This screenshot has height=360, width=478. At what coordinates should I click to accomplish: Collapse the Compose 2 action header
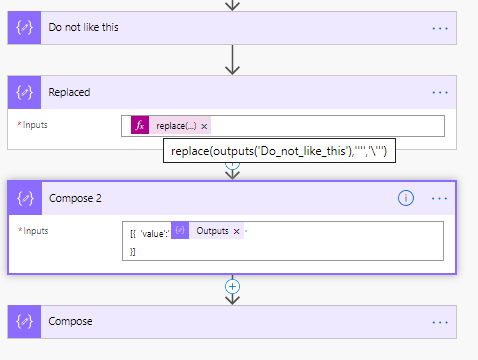click(232, 198)
